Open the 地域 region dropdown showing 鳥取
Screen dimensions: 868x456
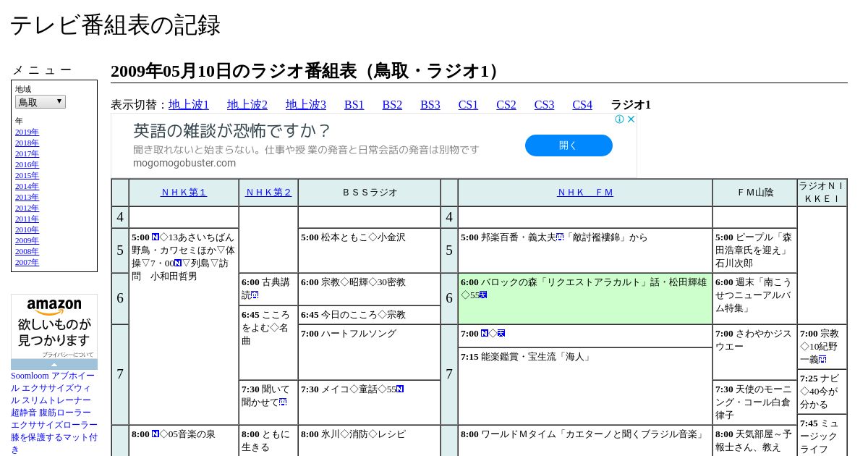tap(41, 102)
